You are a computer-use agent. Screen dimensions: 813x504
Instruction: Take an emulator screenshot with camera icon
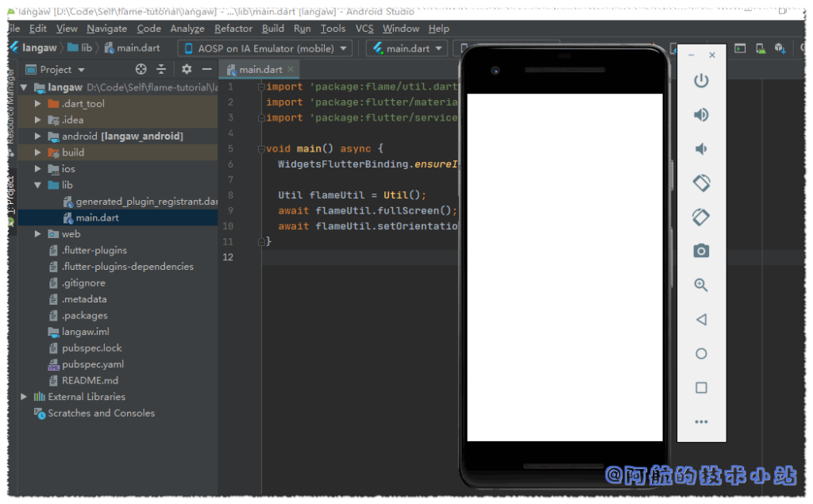(x=700, y=251)
